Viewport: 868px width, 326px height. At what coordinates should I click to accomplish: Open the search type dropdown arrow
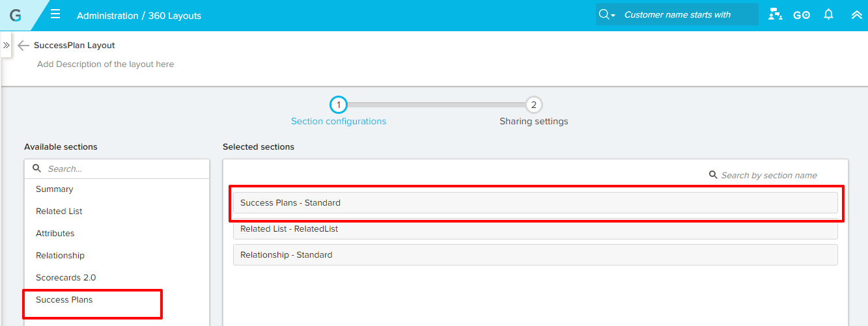point(613,16)
